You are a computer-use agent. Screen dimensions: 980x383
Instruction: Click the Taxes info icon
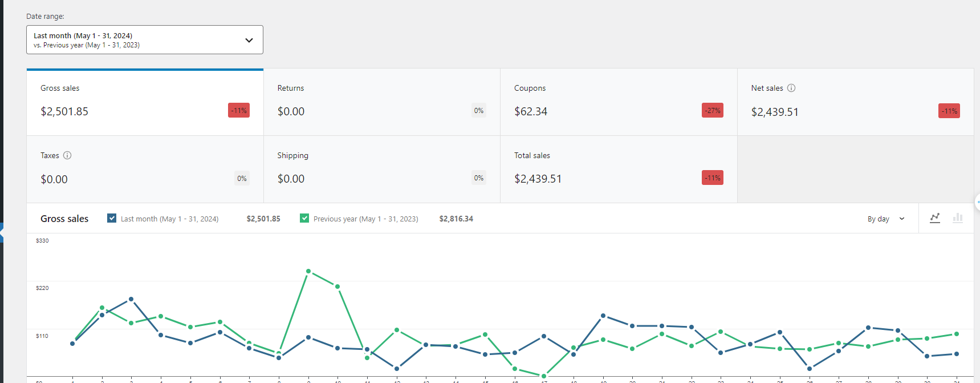67,155
